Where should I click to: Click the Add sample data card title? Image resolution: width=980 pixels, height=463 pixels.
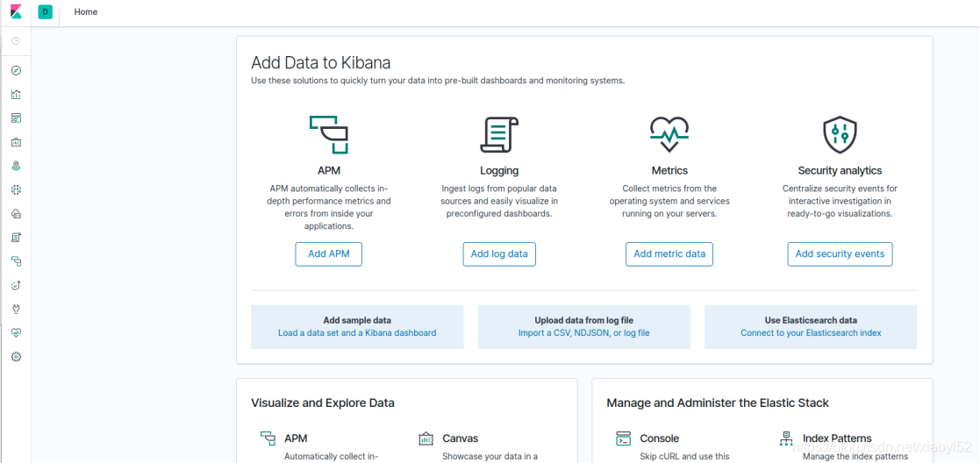tap(357, 321)
